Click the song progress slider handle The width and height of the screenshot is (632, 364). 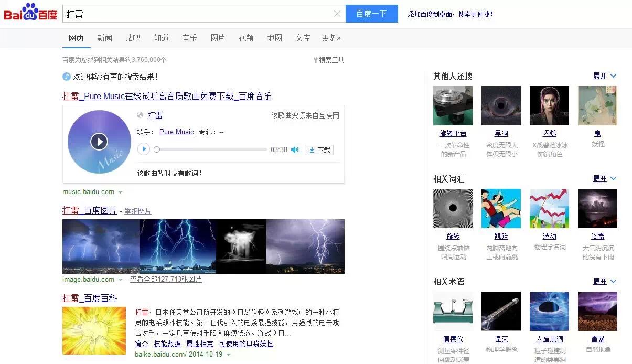pyautogui.click(x=156, y=149)
